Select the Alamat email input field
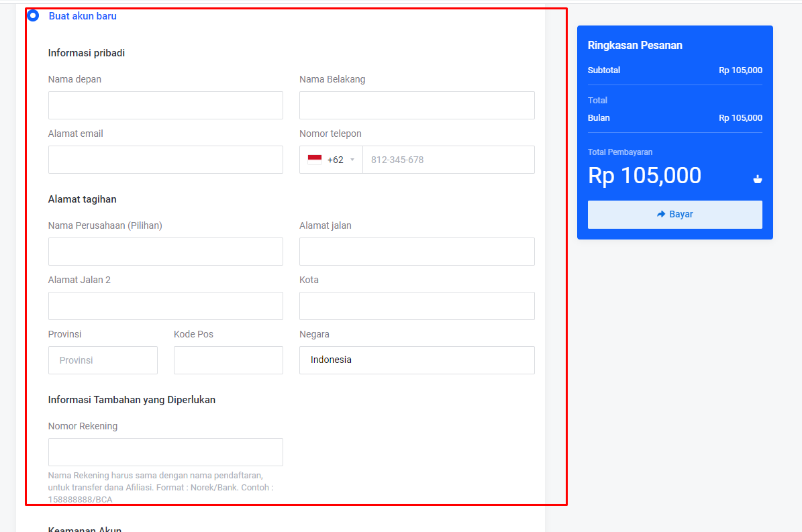Viewport: 802px width, 532px height. click(x=166, y=160)
